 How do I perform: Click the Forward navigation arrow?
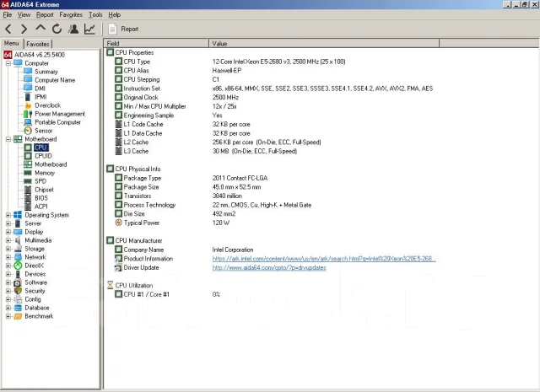[x=24, y=29]
